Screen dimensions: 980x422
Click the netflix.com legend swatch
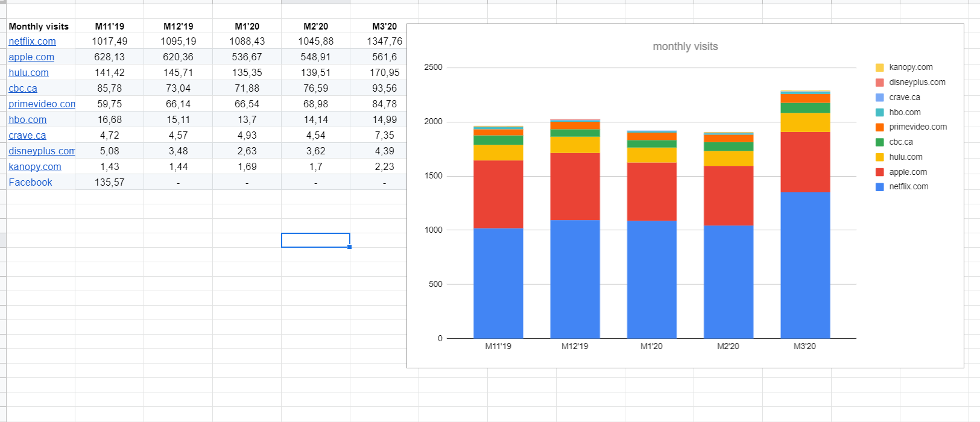pyautogui.click(x=880, y=187)
